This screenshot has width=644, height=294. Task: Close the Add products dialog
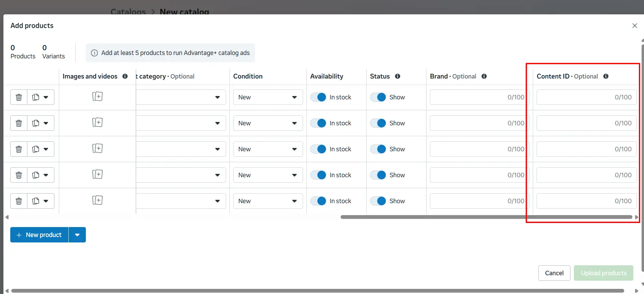click(x=635, y=26)
